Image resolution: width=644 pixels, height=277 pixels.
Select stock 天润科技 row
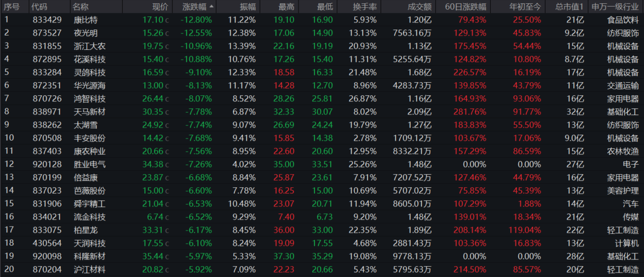tap(322, 243)
